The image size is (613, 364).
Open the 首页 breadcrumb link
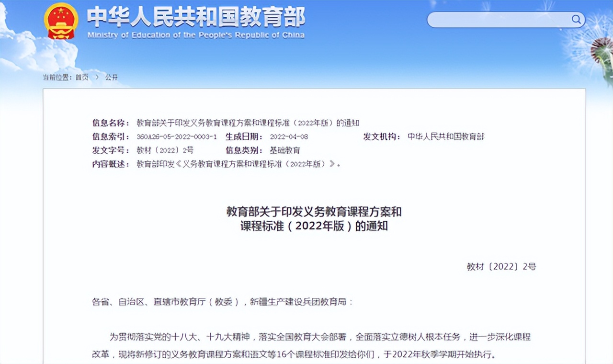82,77
